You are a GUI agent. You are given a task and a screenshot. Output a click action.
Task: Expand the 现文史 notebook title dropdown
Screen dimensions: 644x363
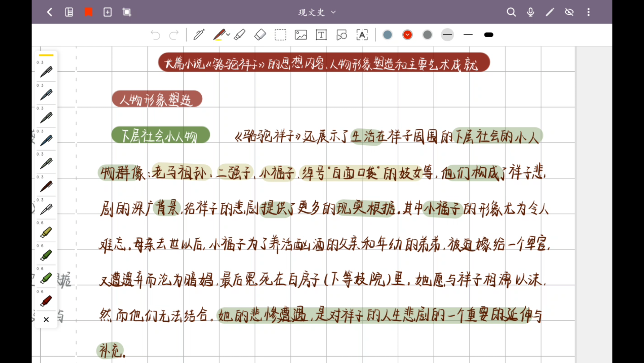point(317,12)
